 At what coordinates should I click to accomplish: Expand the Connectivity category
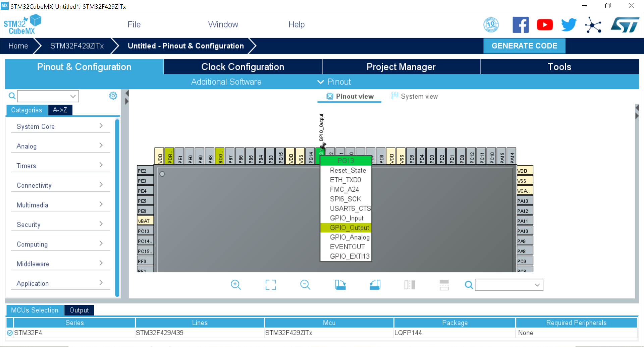point(60,185)
